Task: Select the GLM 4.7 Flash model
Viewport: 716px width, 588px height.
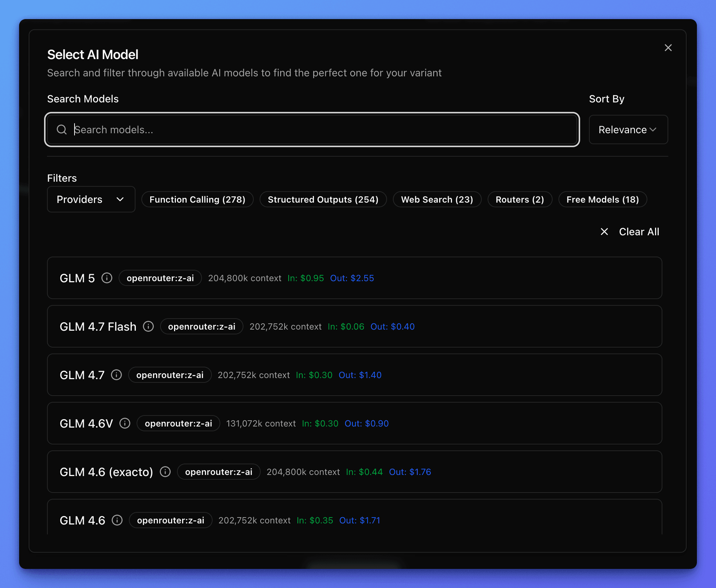Action: (x=354, y=326)
